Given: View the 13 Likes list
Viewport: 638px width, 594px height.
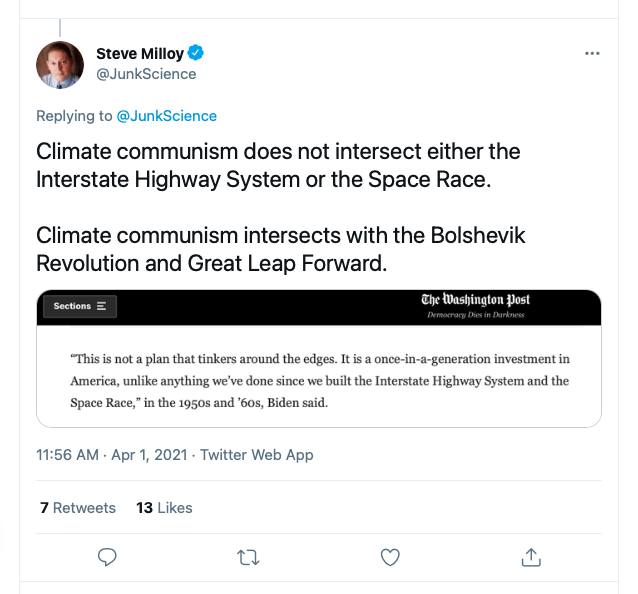Looking at the screenshot, I should (164, 508).
